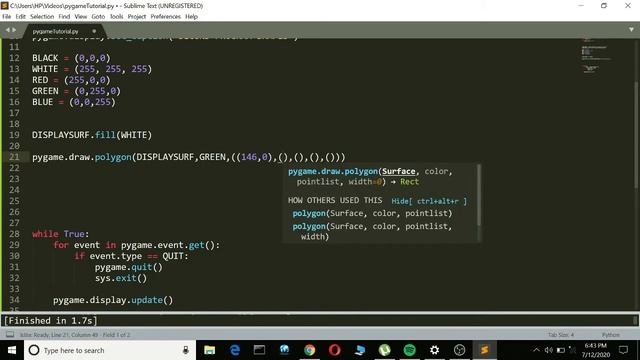640x360 pixels.
Task: Open the dark window app in taskbar
Action: coord(260,350)
